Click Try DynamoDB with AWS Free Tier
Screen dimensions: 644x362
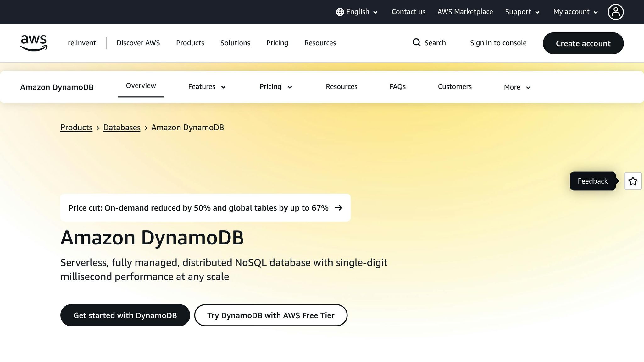(270, 315)
